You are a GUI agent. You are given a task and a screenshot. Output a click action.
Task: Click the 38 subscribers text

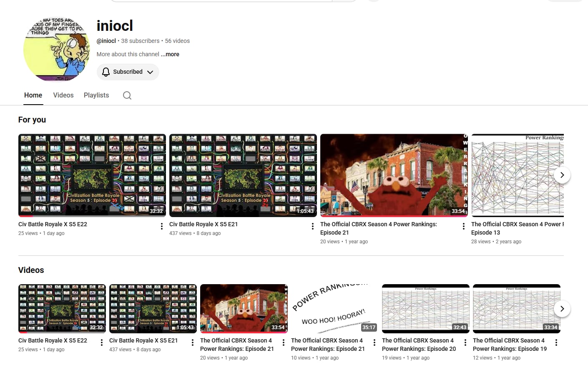tap(140, 41)
